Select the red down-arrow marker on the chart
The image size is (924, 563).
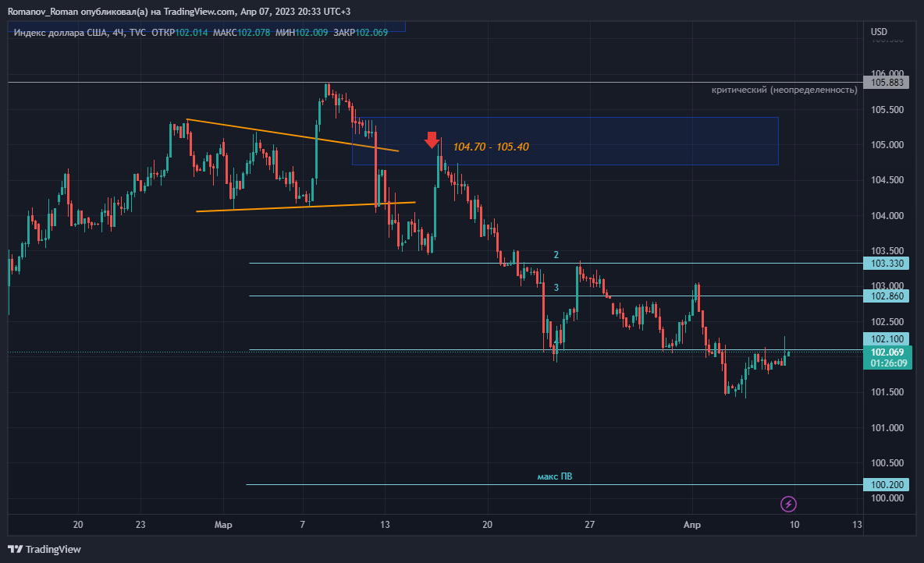[x=432, y=140]
